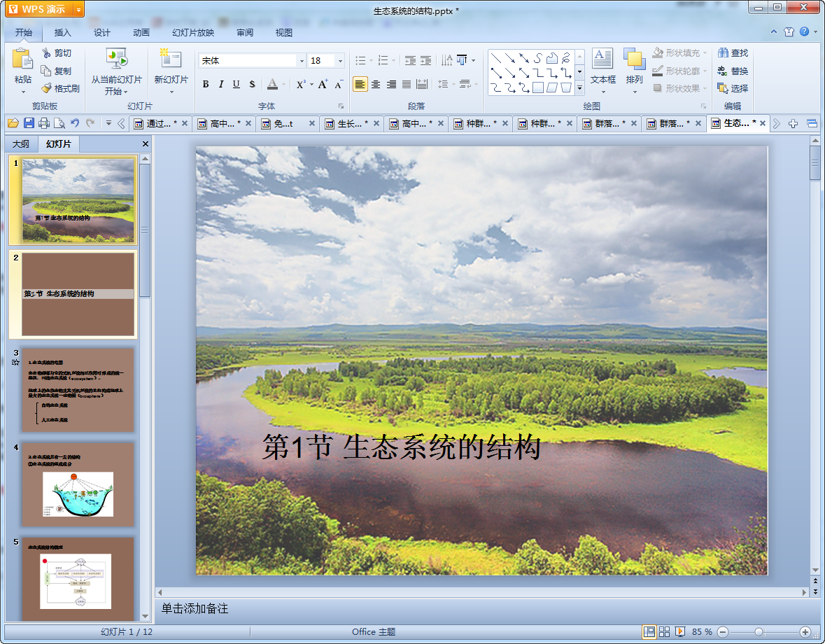825x644 pixels.
Task: Click the print icon in quick toolbar
Action: click(44, 123)
